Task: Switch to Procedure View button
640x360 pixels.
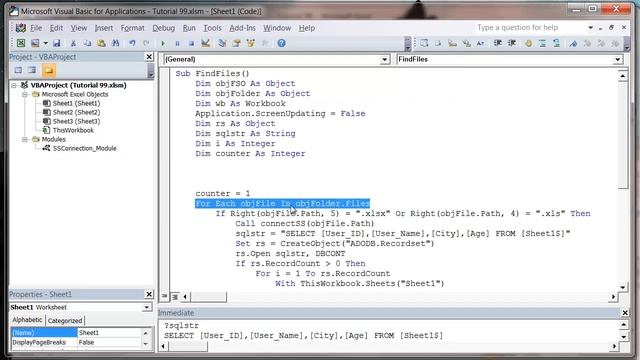Action: [164, 296]
